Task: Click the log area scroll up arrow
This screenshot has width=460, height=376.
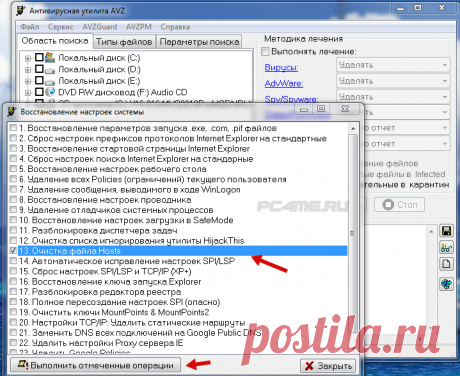Action: (431, 231)
